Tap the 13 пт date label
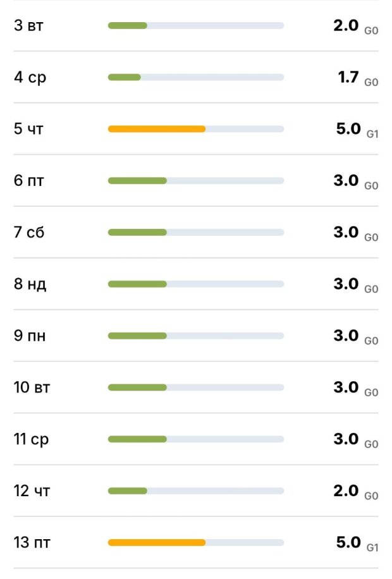The width and height of the screenshot is (392, 579). [x=32, y=542]
